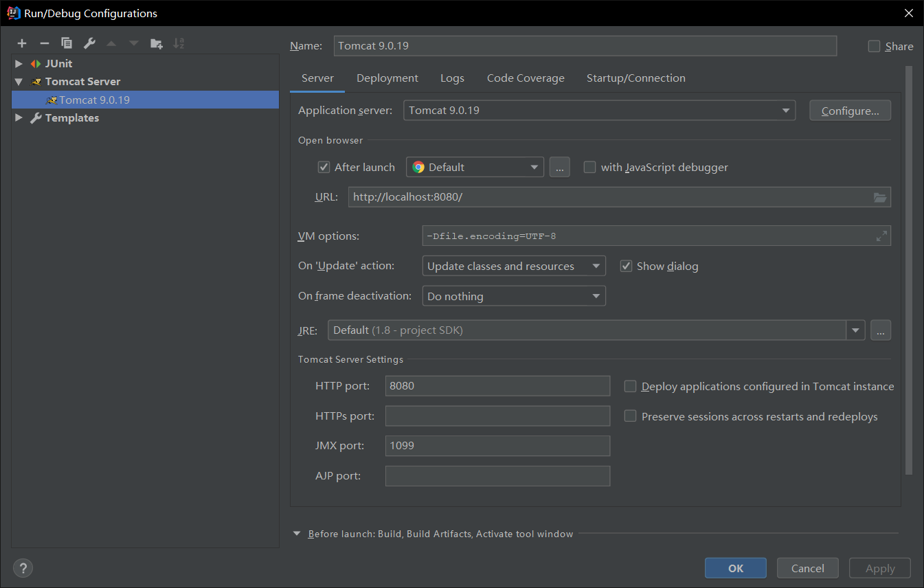Open the Default browser dropdown
Screen dimensions: 924x588
475,167
